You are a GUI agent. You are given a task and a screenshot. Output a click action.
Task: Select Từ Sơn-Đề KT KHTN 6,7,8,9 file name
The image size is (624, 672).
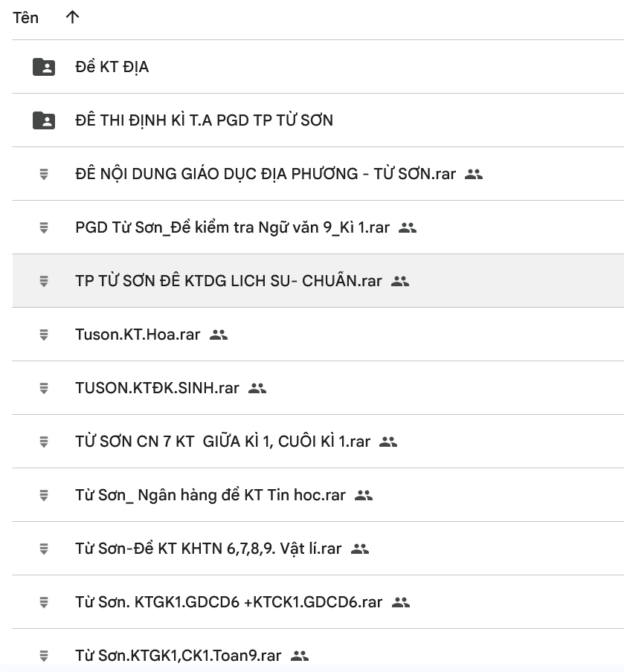208,549
